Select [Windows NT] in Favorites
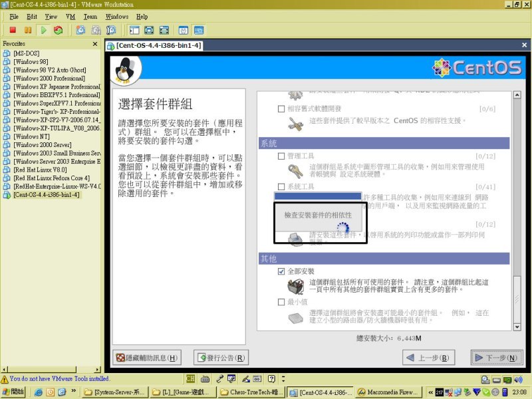This screenshot has width=532, height=399. coord(31,136)
